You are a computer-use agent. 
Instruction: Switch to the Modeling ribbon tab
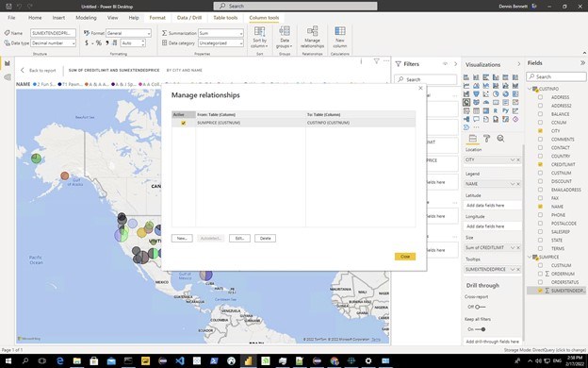86,18
